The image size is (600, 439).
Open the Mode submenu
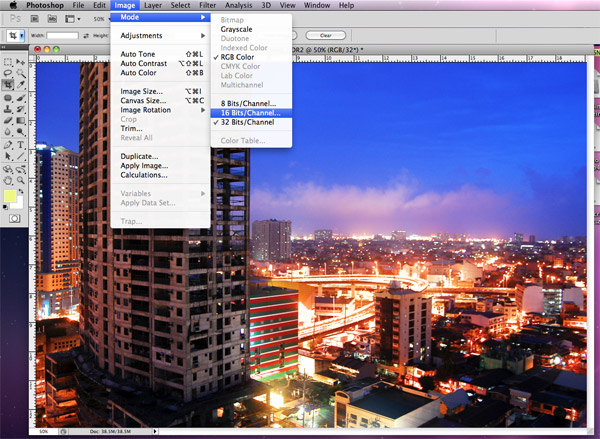point(160,17)
